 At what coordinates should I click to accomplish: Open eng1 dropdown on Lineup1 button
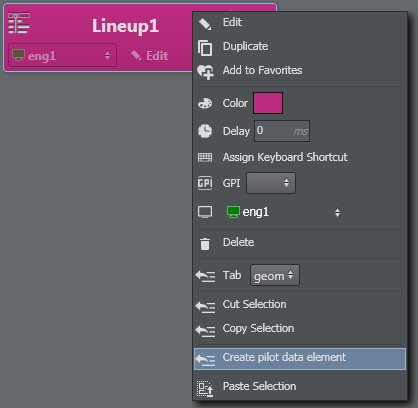(62, 55)
